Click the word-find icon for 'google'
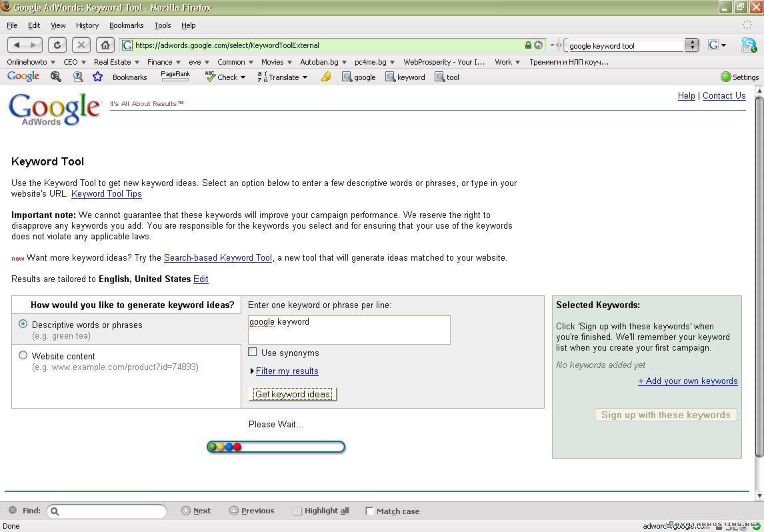The height and width of the screenshot is (532, 764). [359, 77]
